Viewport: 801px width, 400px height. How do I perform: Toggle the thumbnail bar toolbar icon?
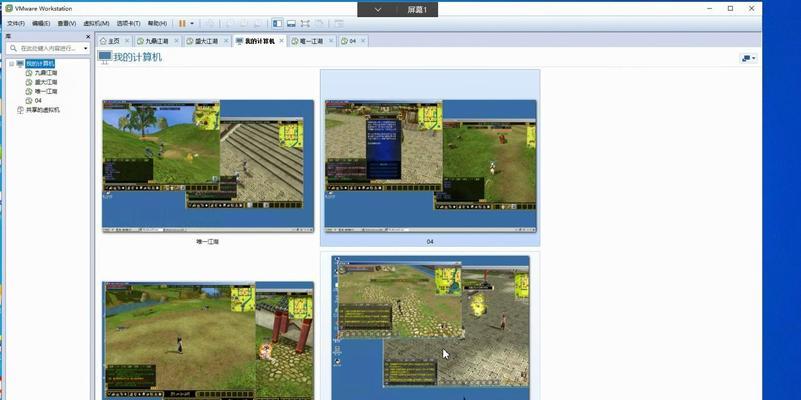[291, 23]
